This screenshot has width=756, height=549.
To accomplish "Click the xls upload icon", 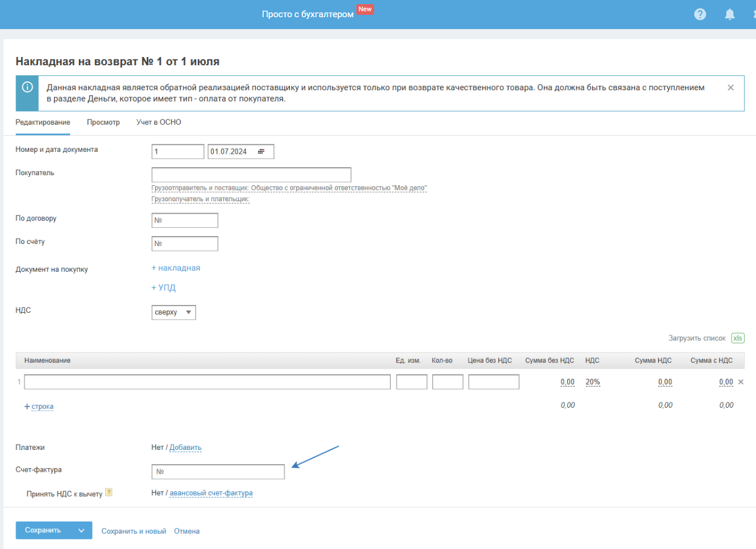I will click(x=738, y=338).
